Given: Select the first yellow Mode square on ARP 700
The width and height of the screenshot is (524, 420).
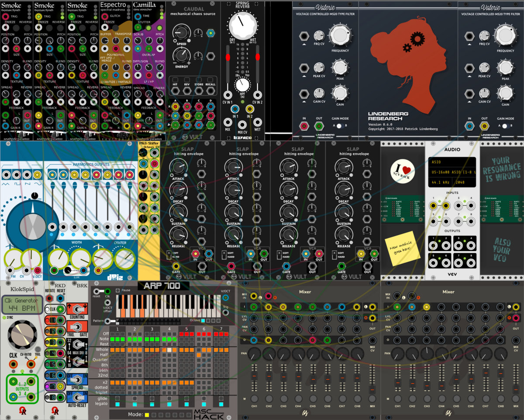Looking at the screenshot, I should (x=147, y=414).
